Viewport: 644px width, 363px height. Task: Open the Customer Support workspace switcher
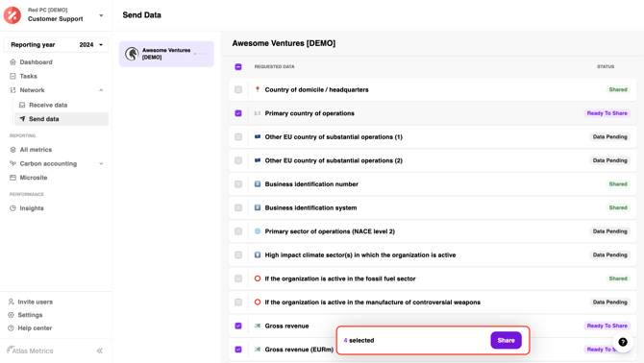[x=56, y=15]
